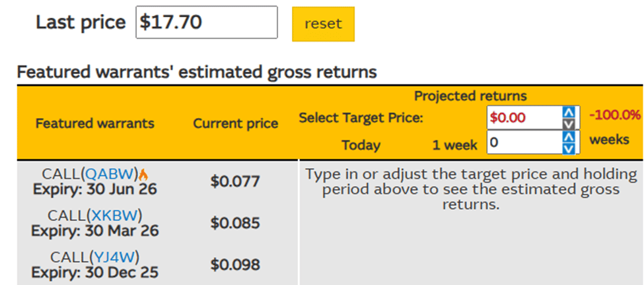Click the Featured warrants column header
The width and height of the screenshot is (644, 285).
[x=94, y=123]
